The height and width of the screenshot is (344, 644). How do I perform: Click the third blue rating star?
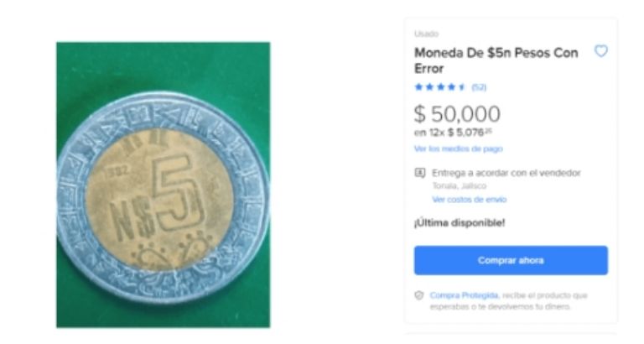click(441, 86)
